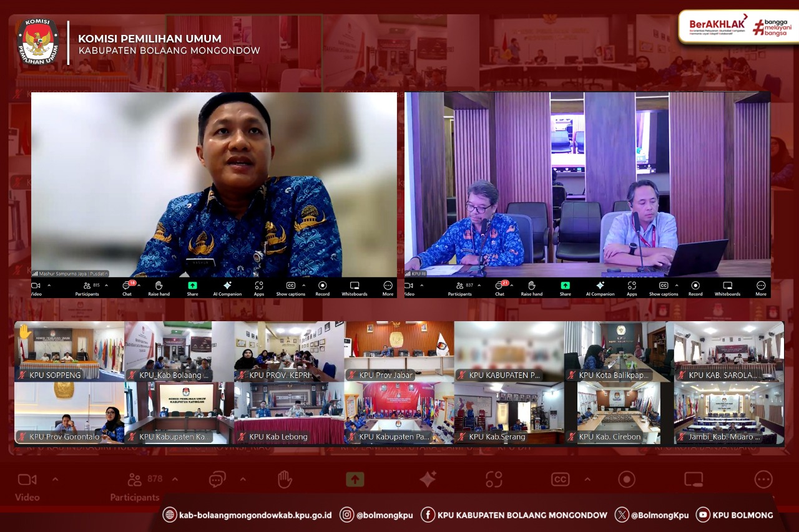Viewport: 799px width, 532px height.
Task: Select the KPU SOPPENG video thumbnail
Action: pyautogui.click(x=69, y=351)
